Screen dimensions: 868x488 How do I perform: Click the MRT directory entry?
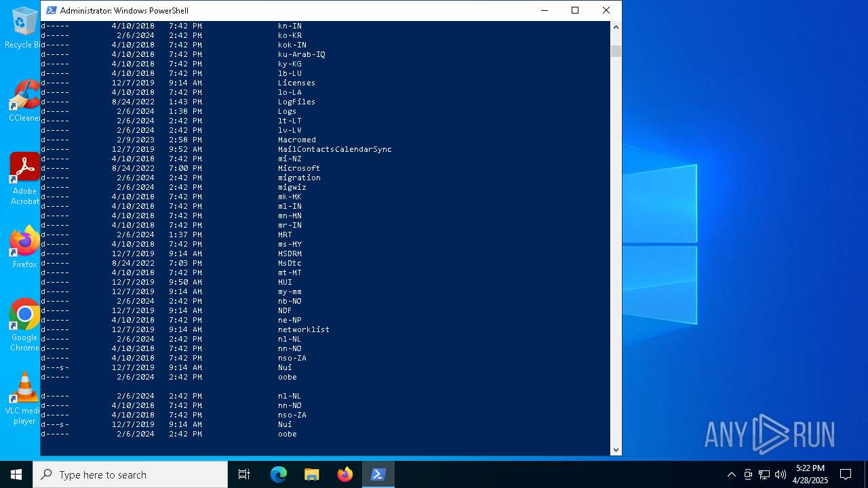pos(285,235)
